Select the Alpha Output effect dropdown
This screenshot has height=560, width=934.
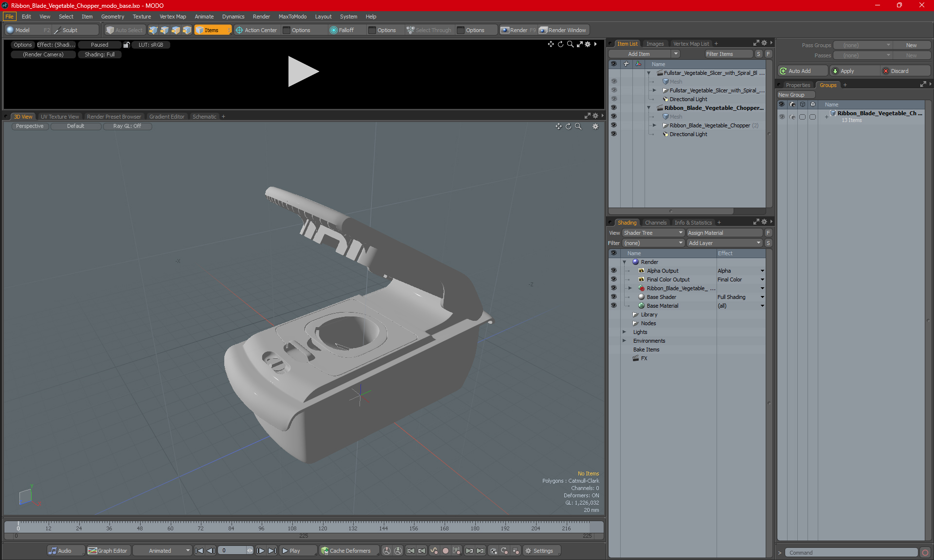pos(762,271)
